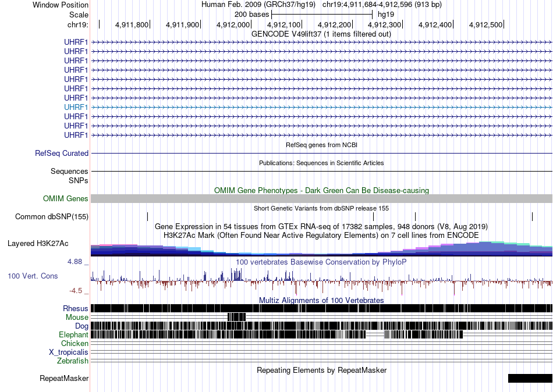Screen dimensions: 553x392
Task: Select the Sequences track label
Action: point(69,172)
